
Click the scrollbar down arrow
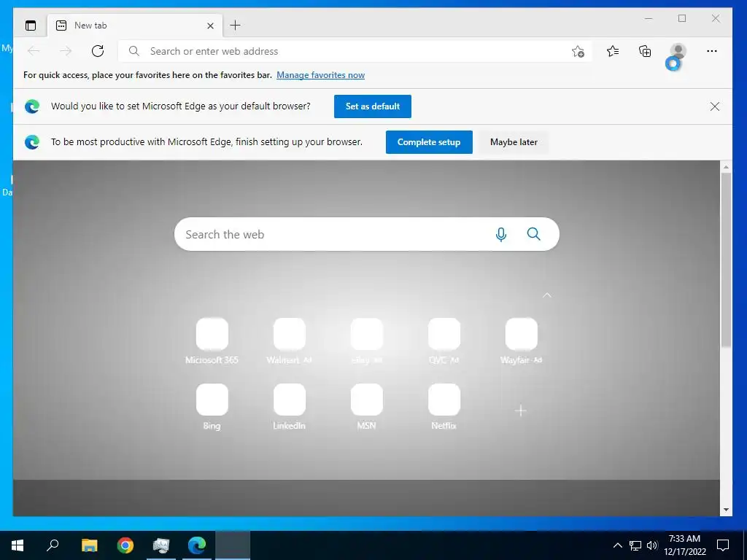pyautogui.click(x=726, y=510)
